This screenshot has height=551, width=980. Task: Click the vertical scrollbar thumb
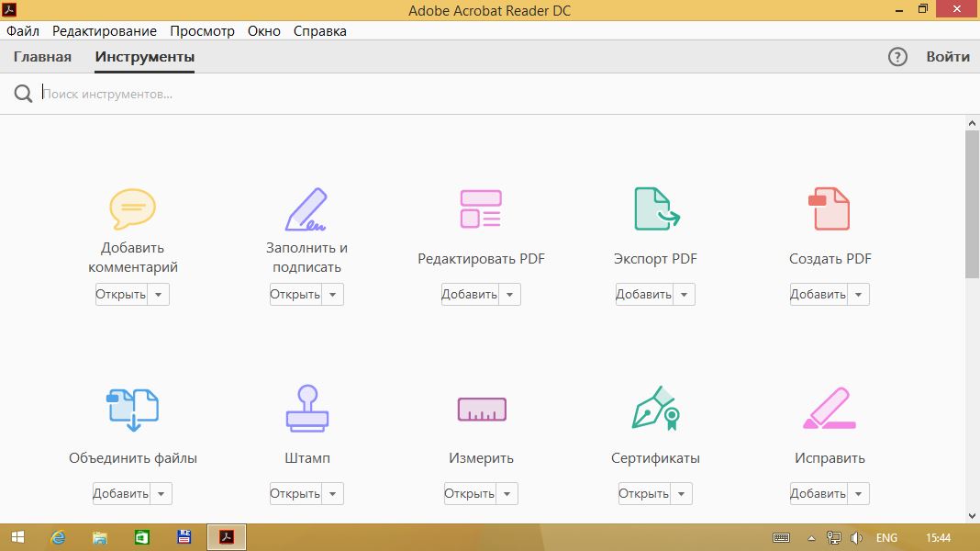tap(972, 204)
